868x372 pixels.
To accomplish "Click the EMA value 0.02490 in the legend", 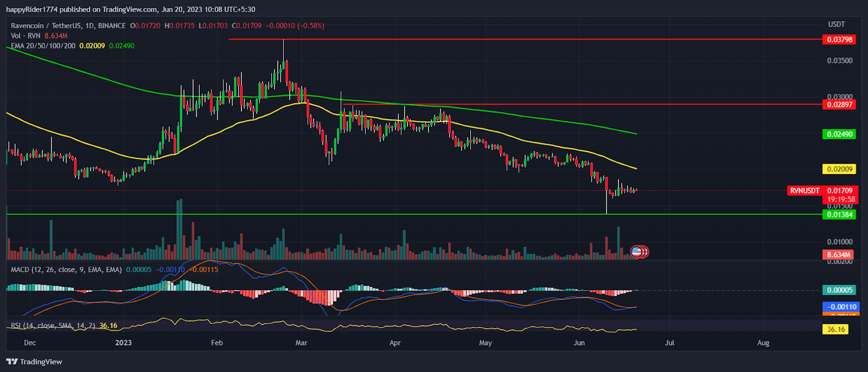I will coord(122,46).
